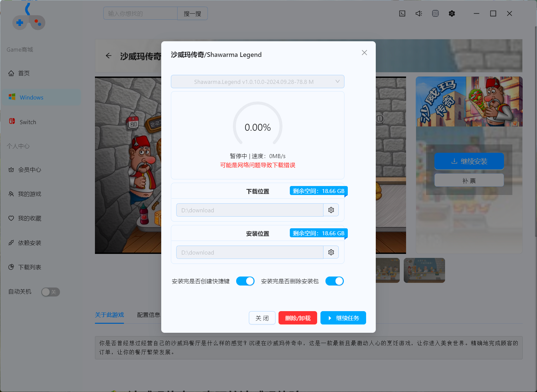Click the Game商城 sidebar heading
Viewport: 537px width, 392px height.
click(20, 50)
